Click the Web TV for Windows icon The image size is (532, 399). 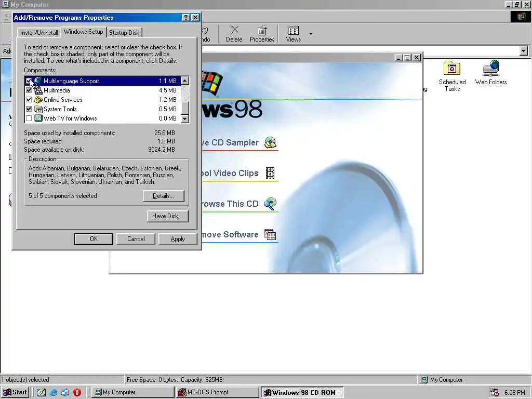pyautogui.click(x=38, y=118)
